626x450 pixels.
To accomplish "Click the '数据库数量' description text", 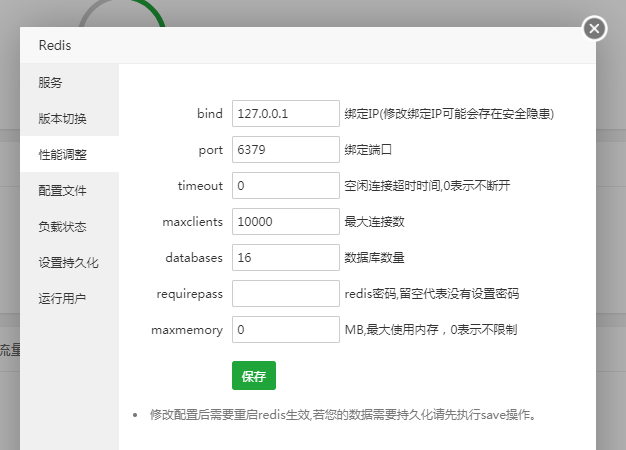I will point(374,258).
